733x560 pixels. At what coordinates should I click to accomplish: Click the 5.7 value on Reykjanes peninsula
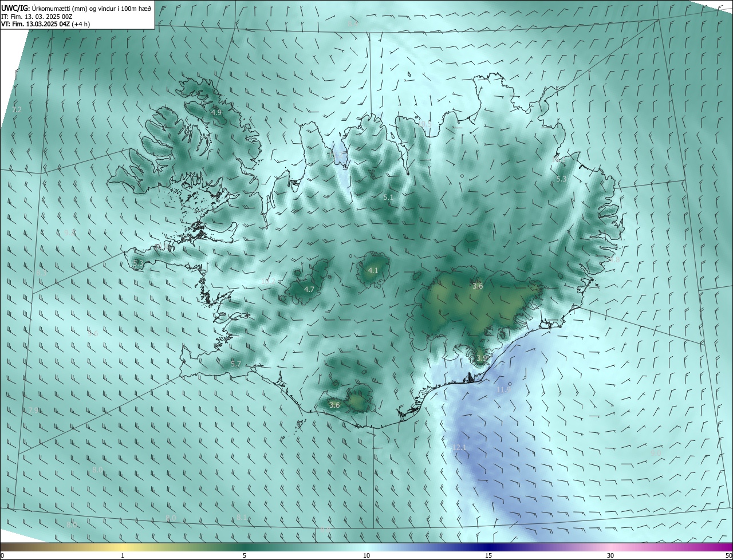tap(236, 364)
